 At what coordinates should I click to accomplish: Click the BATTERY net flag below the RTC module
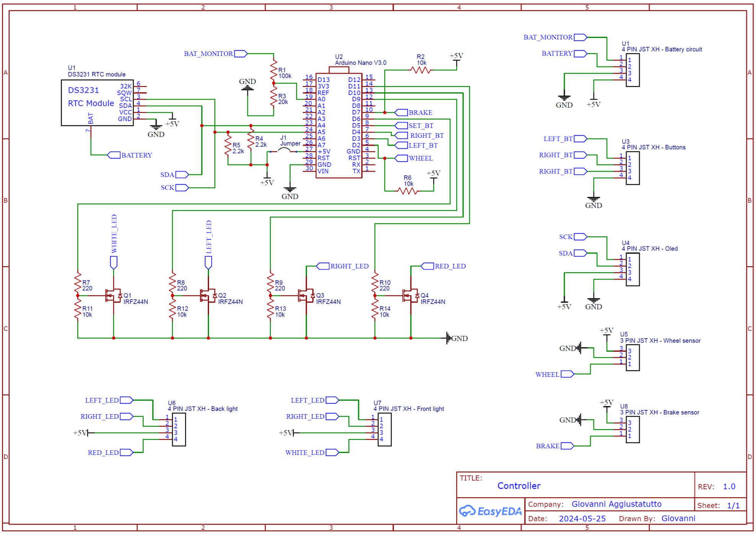(x=130, y=155)
